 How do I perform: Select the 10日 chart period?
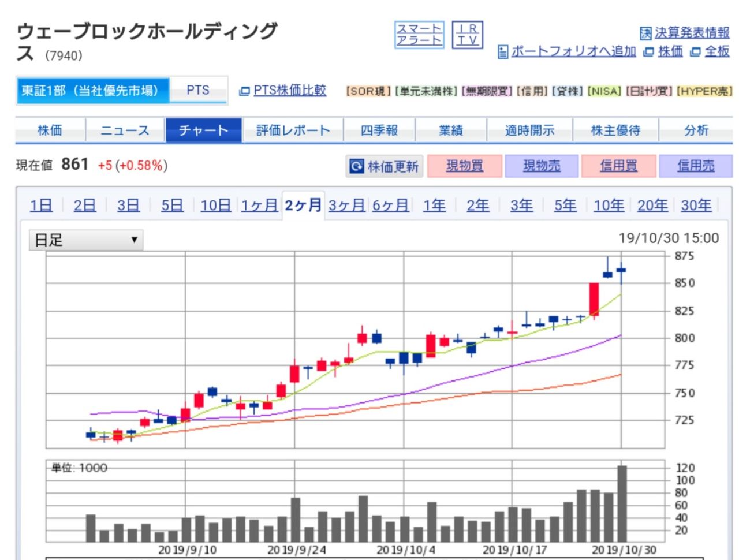tap(216, 206)
